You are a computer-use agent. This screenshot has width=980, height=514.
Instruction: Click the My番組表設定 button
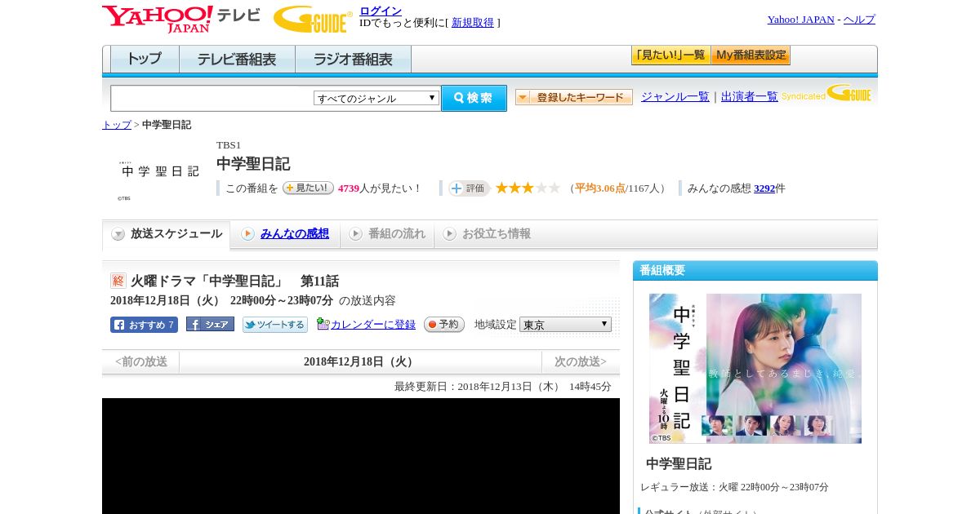coord(751,55)
